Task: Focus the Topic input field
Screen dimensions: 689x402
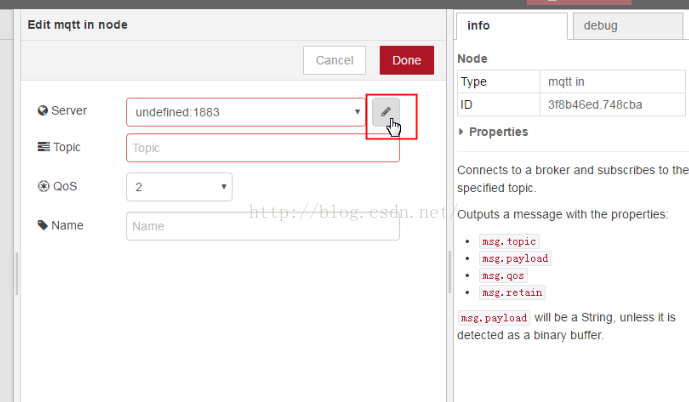Action: [262, 148]
